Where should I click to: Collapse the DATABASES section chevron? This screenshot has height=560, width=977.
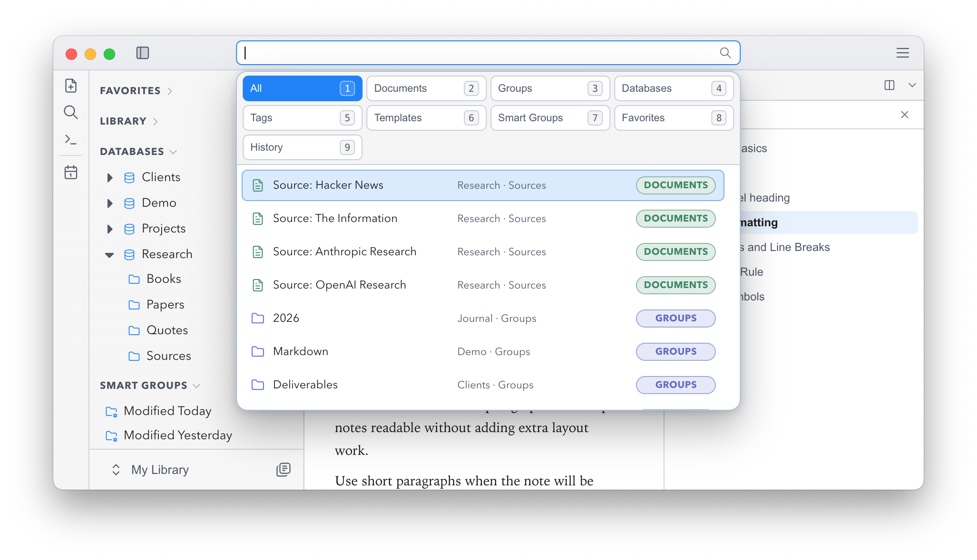coord(173,152)
